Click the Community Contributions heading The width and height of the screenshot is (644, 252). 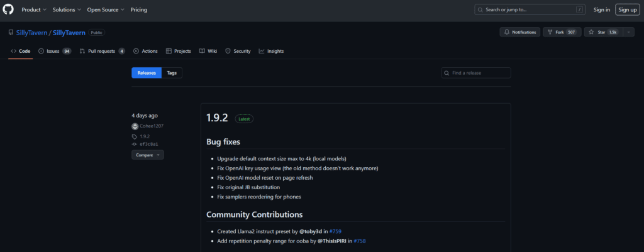click(254, 215)
